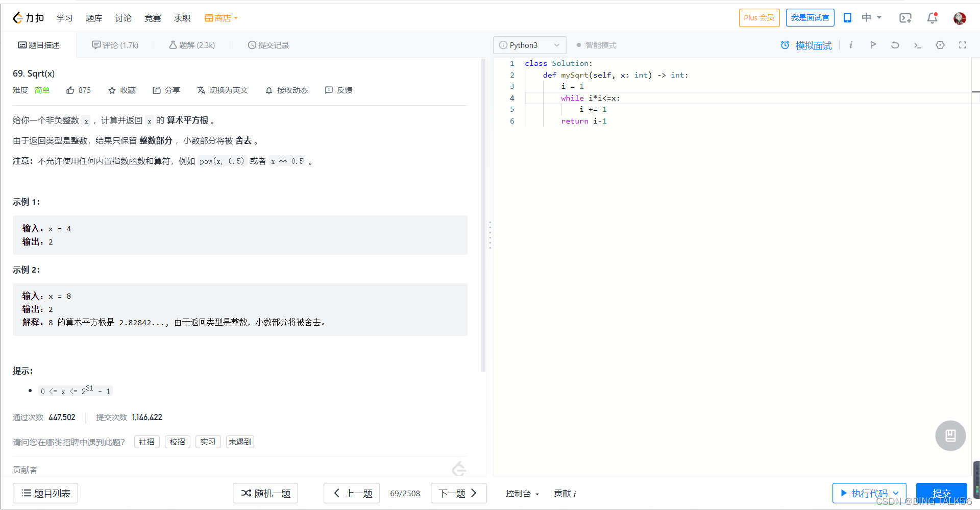980x510 pixels.
Task: Click the 我是面试官 button
Action: click(x=810, y=18)
